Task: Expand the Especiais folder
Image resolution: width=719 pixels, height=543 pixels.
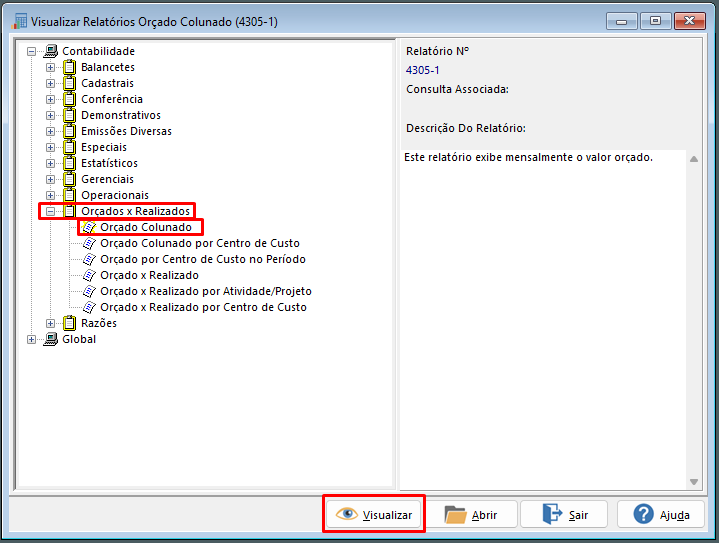Action: (x=50, y=148)
